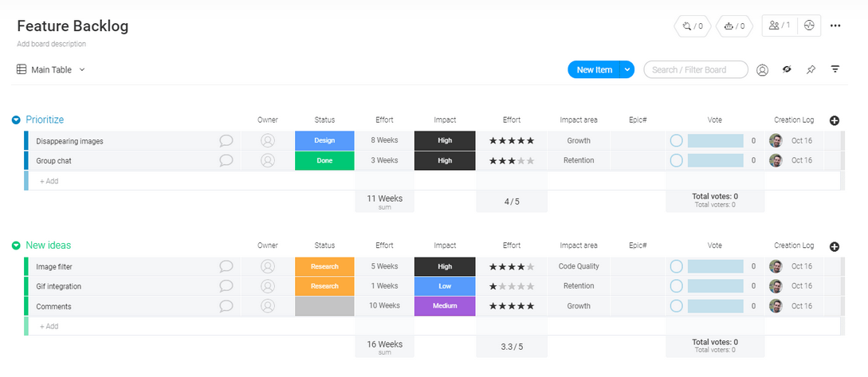The image size is (868, 377).
Task: Click creator avatar in Disappearing images row
Action: pos(776,140)
